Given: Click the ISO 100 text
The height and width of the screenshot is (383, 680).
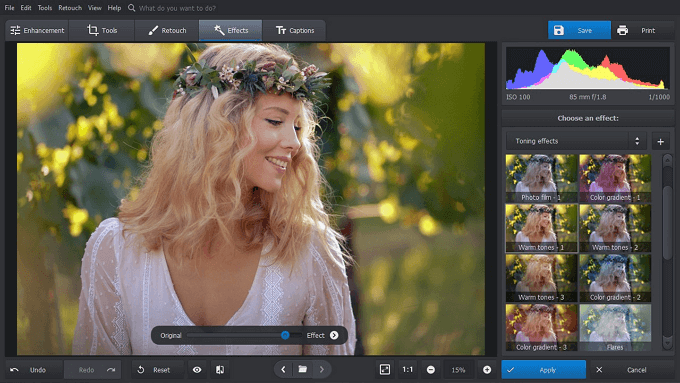Looking at the screenshot, I should pyautogui.click(x=518, y=97).
